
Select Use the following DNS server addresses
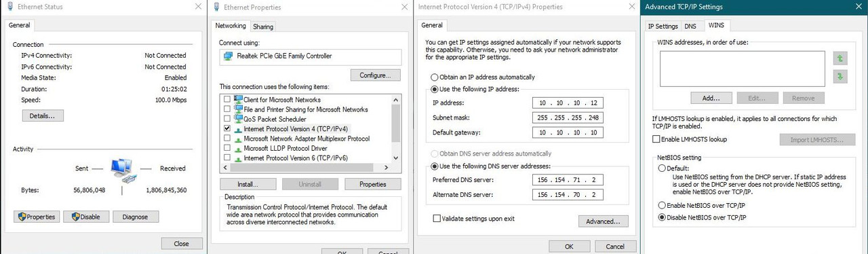click(435, 166)
